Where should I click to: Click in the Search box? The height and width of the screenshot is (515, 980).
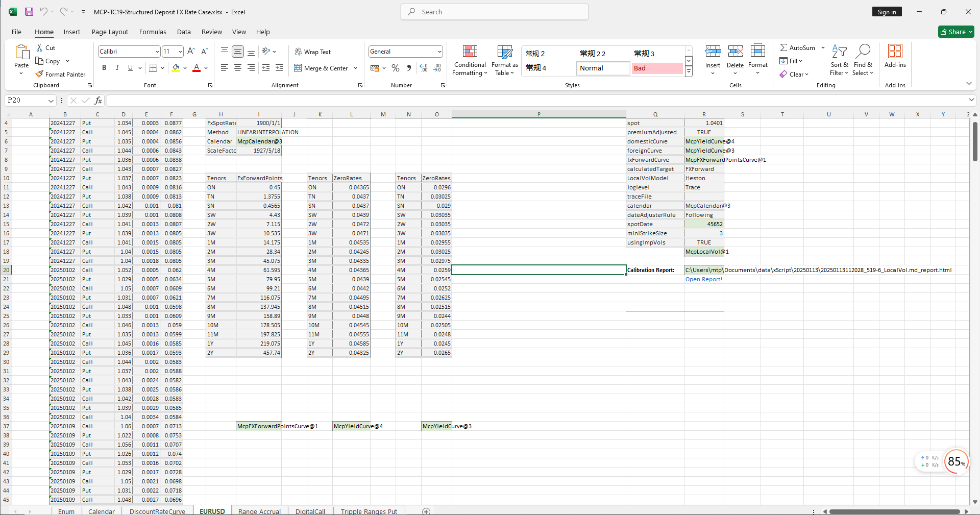(x=494, y=12)
